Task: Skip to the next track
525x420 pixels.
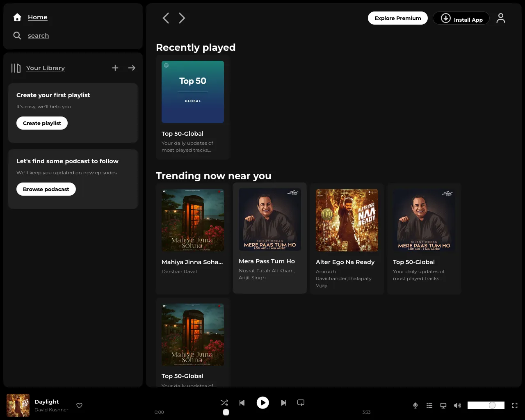Action: coord(283,403)
